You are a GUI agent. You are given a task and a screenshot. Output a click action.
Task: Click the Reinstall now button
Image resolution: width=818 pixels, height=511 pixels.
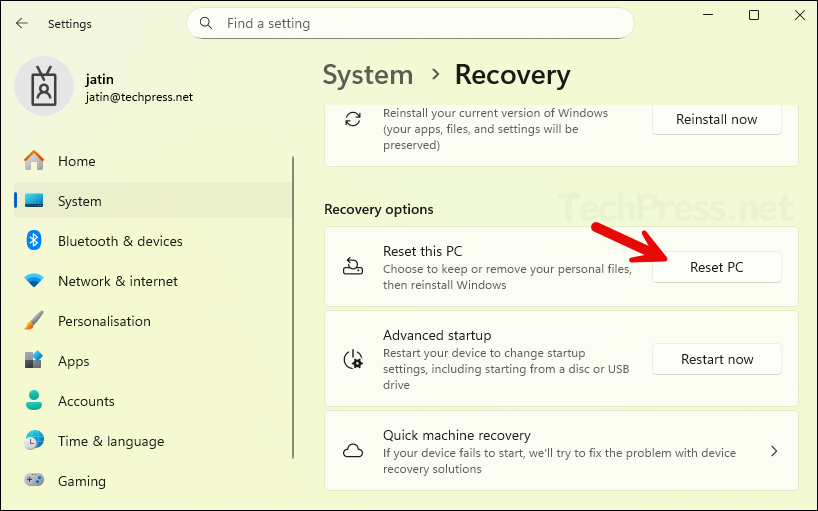click(x=716, y=119)
